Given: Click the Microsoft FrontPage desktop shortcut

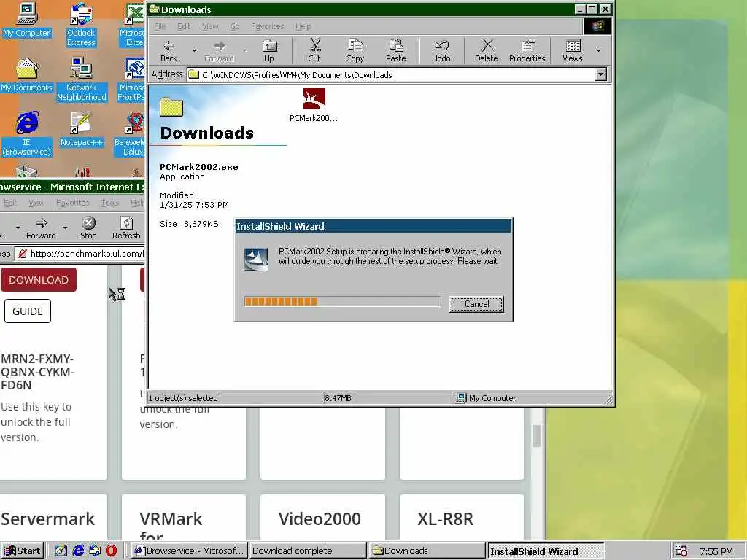Looking at the screenshot, I should coord(131,79).
